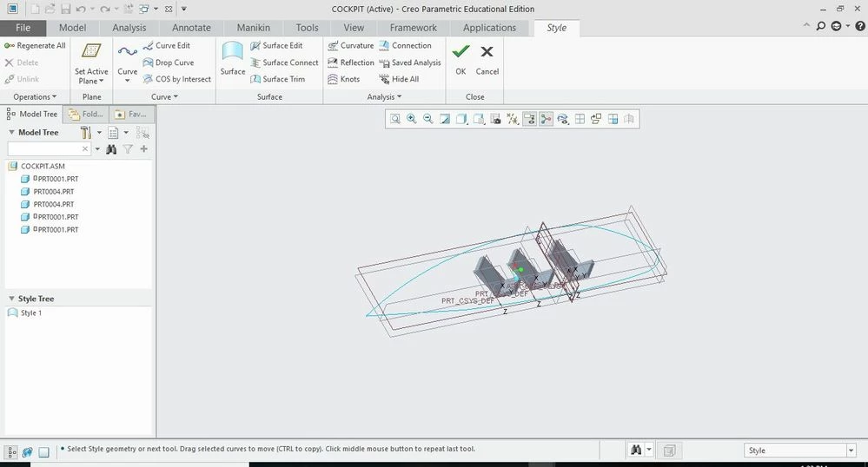The width and height of the screenshot is (868, 467).
Task: Switch to Folder browser tab
Action: [x=86, y=114]
